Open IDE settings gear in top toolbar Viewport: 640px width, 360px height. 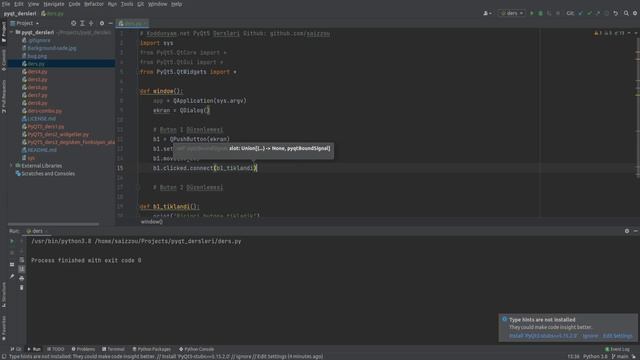click(x=635, y=13)
